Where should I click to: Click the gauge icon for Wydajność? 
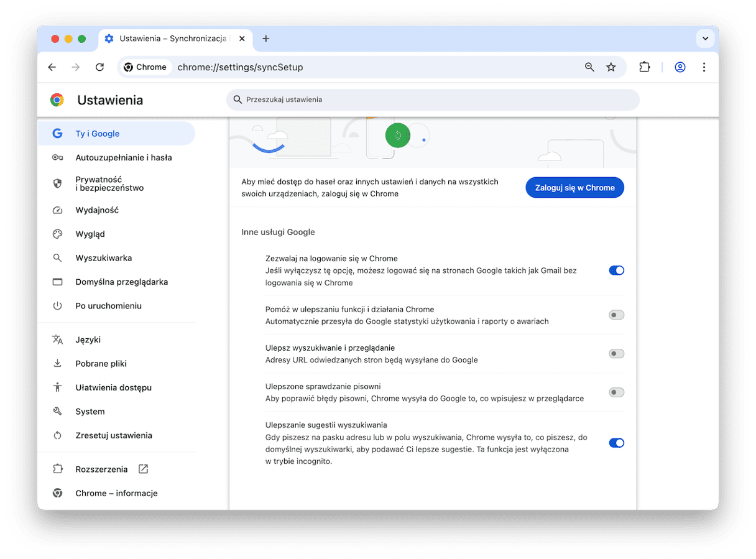pyautogui.click(x=57, y=210)
